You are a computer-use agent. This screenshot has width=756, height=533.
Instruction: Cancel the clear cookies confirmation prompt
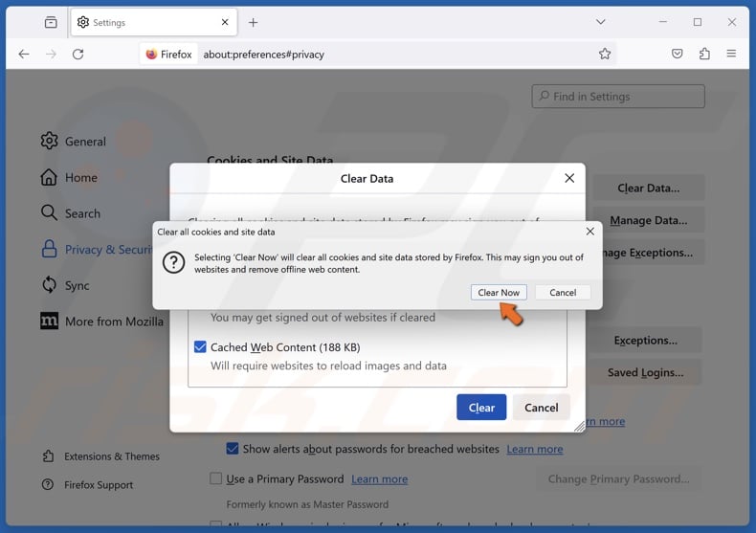[563, 293]
